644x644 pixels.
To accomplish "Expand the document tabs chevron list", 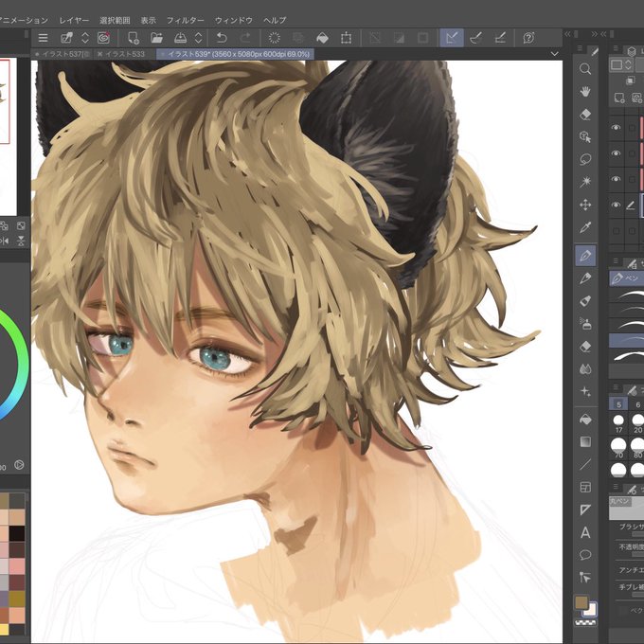I will 554,54.
